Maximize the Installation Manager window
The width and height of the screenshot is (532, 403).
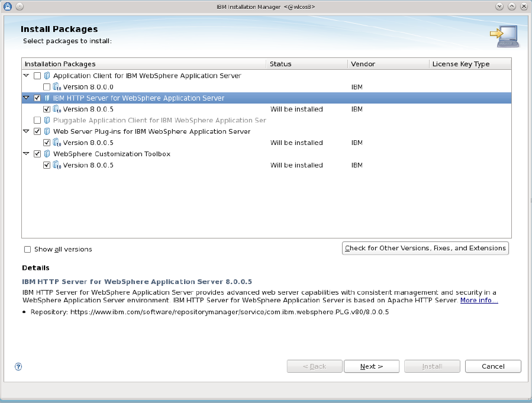(x=512, y=7)
